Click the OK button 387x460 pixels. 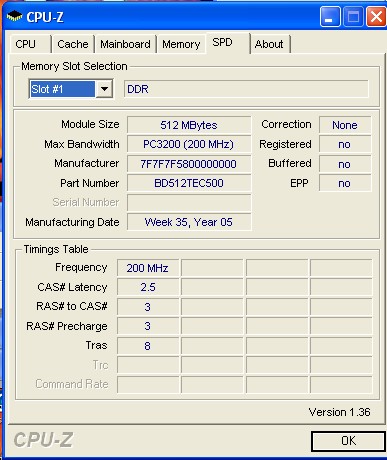coord(348,441)
